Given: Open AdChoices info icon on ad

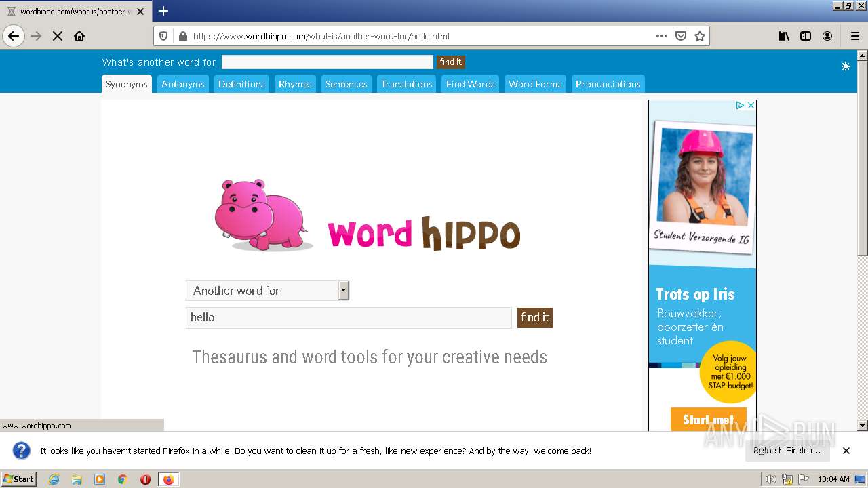Looking at the screenshot, I should [x=741, y=106].
